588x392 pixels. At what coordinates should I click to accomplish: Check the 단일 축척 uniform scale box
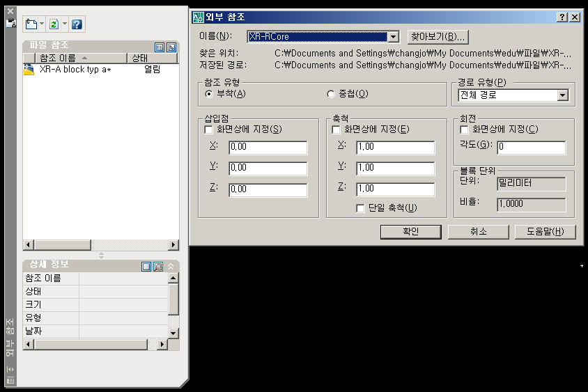tap(360, 207)
